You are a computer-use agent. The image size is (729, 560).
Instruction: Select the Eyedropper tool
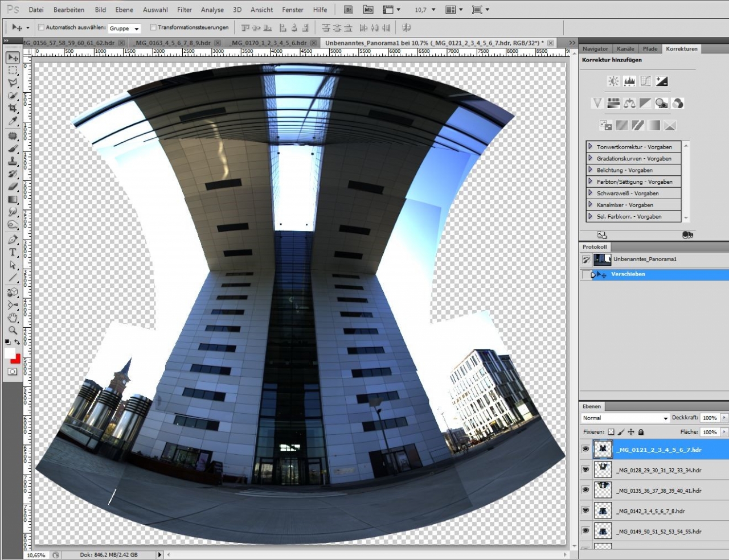13,121
